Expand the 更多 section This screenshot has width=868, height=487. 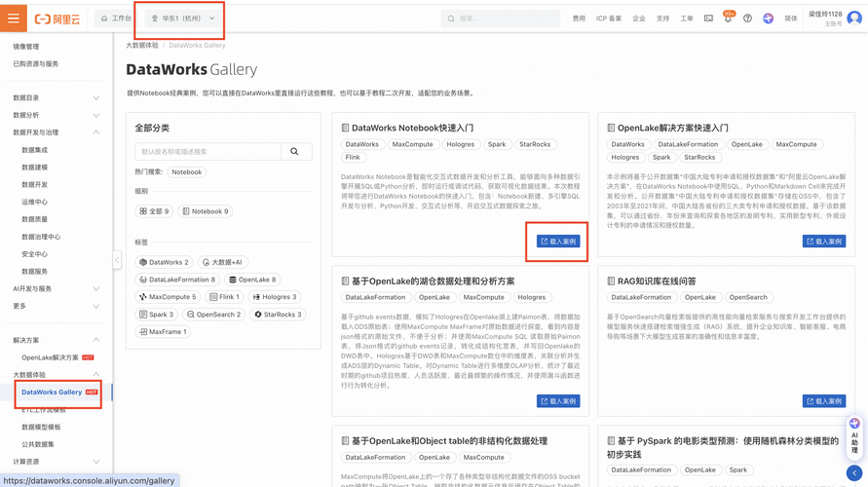click(x=56, y=306)
